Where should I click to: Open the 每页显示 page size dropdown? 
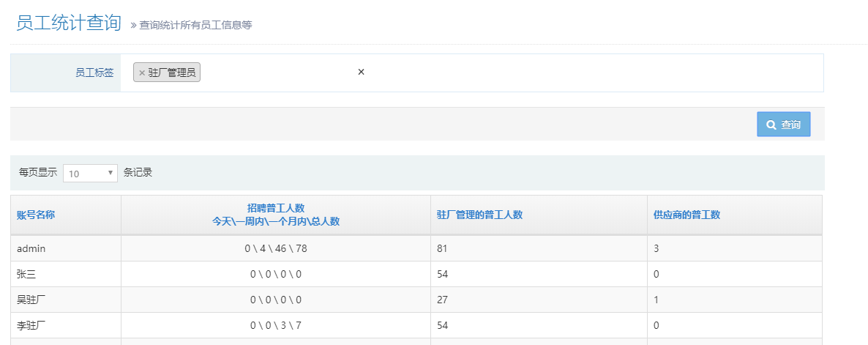tap(91, 174)
